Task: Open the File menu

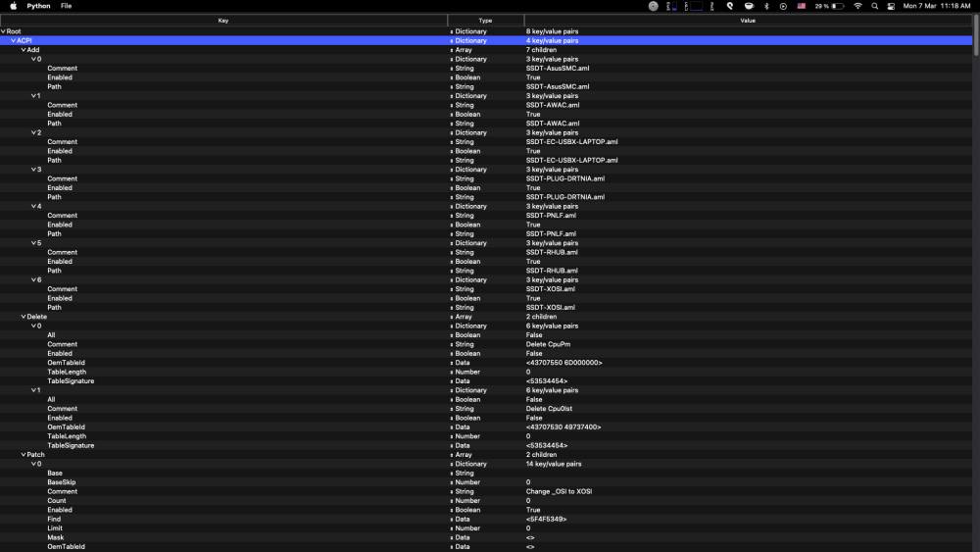Action: 66,6
